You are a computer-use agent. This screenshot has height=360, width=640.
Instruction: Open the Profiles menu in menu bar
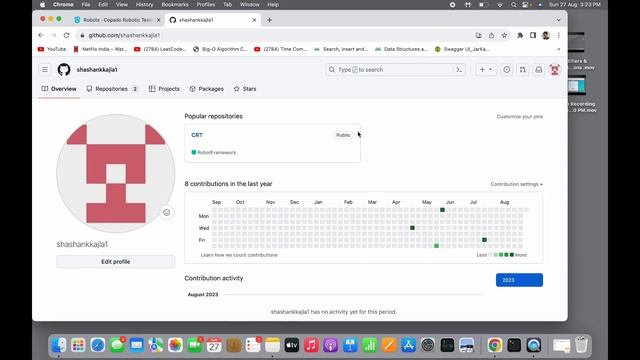206,5
